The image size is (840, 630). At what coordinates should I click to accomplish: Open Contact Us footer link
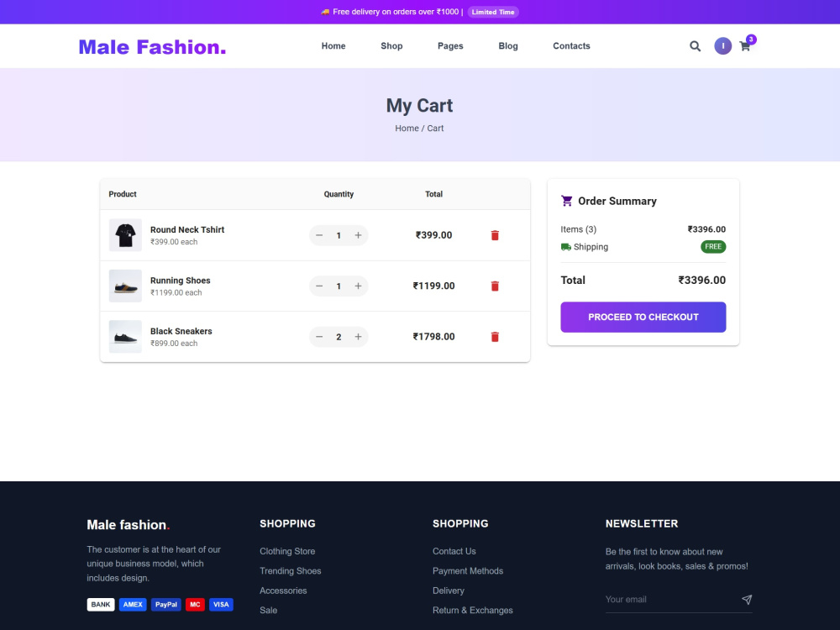tap(454, 551)
